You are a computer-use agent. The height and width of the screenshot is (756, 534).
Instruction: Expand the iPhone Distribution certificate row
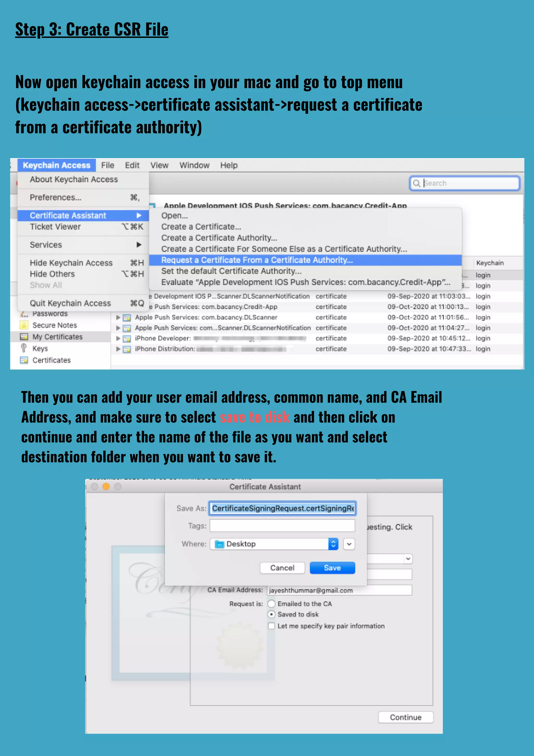point(118,349)
